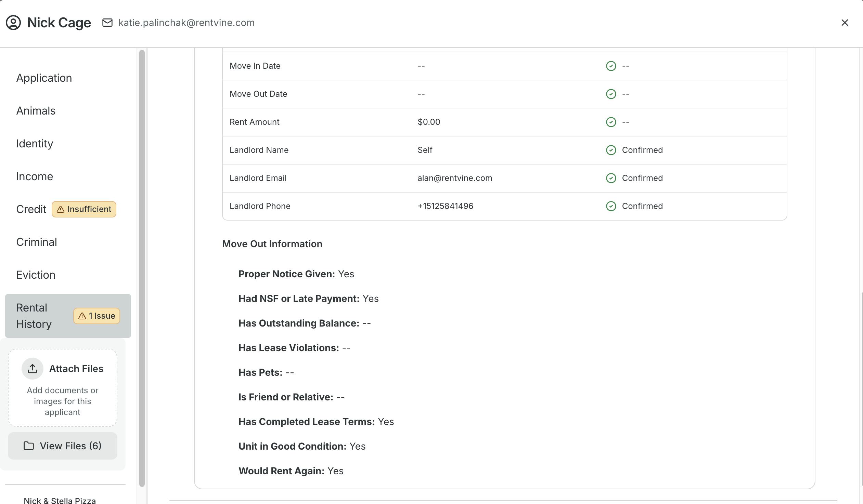The image size is (863, 504).
Task: Select the Criminal section
Action: click(37, 242)
